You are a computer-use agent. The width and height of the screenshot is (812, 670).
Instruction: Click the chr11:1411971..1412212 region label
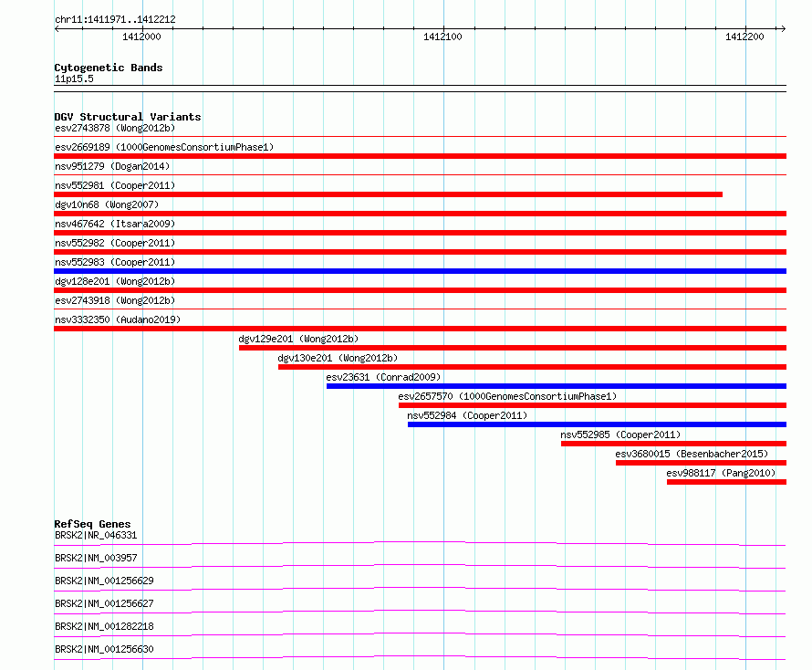115,19
